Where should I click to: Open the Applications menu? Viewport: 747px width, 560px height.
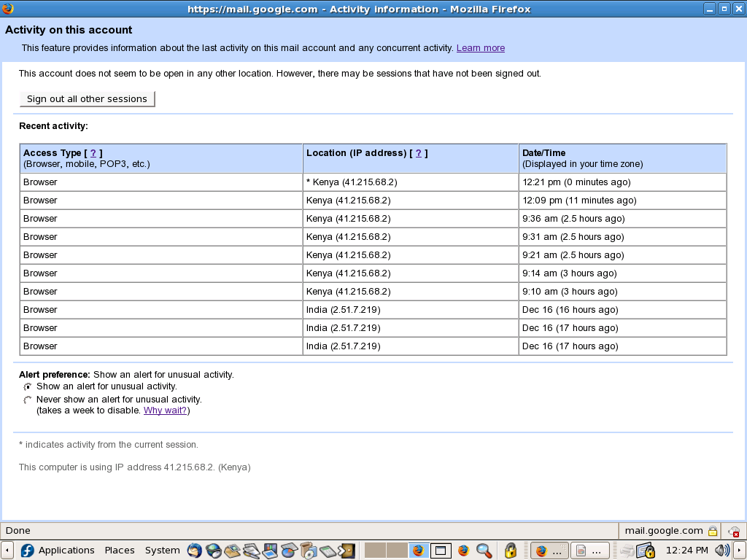coord(66,551)
